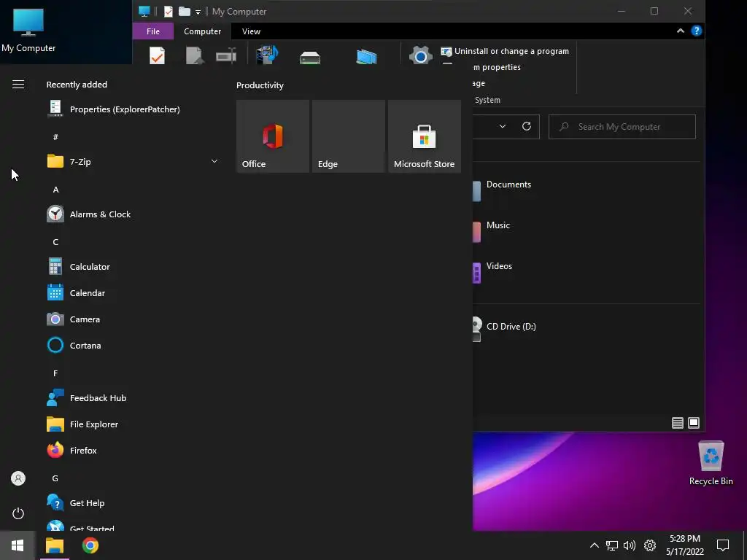This screenshot has height=560, width=747.
Task: Launch Chrome from the taskbar
Action: [x=90, y=545]
